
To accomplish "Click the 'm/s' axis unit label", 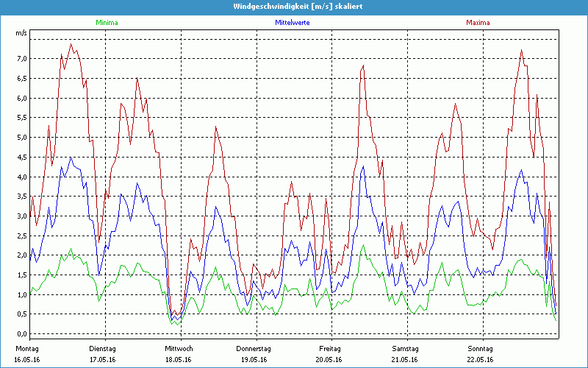I will click(21, 33).
